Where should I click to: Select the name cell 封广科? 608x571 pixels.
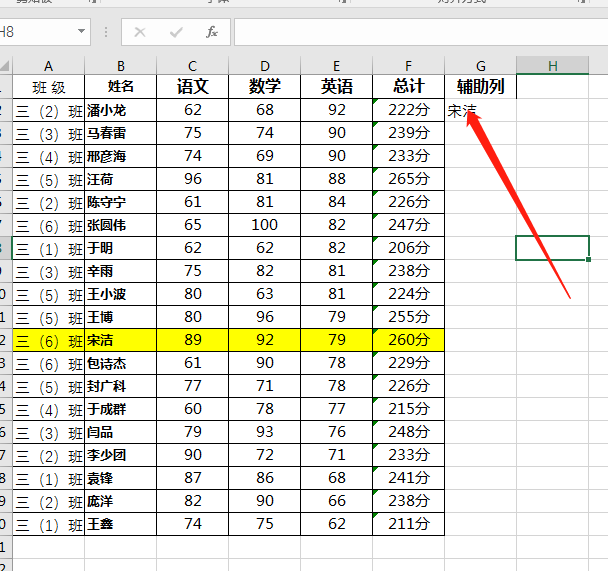pyautogui.click(x=121, y=386)
